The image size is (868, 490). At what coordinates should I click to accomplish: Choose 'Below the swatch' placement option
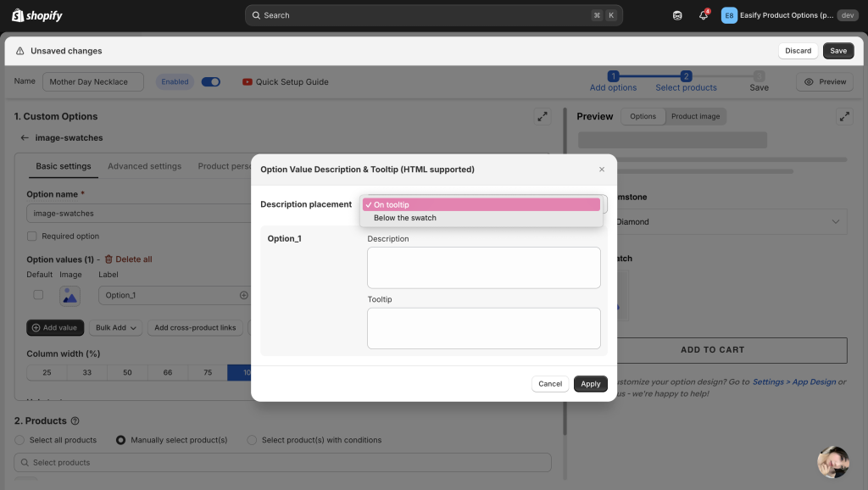point(405,218)
